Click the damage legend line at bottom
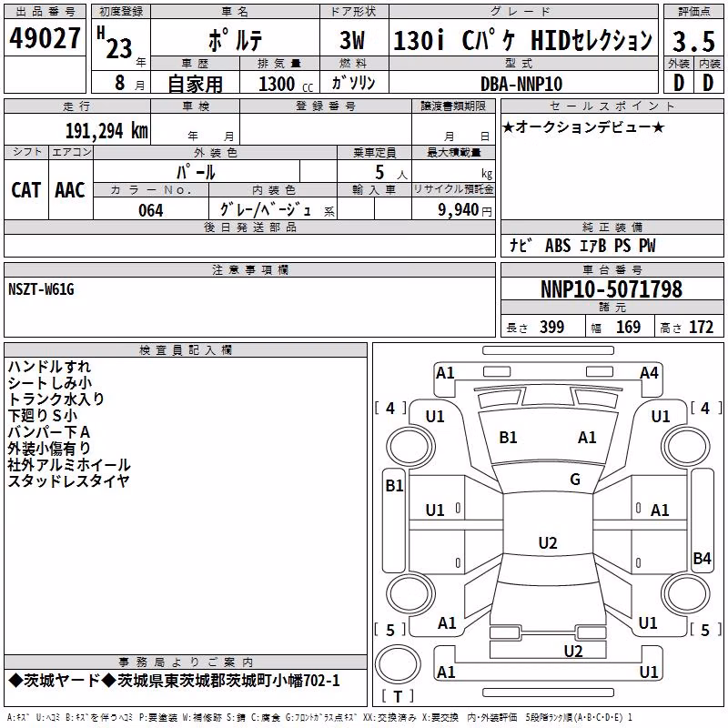 click(320, 717)
